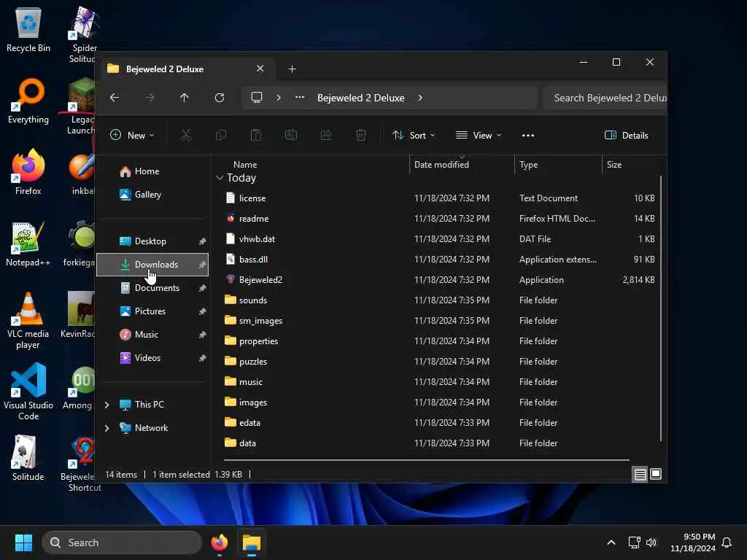Open Firefox from the taskbar
The height and width of the screenshot is (560, 747).
point(220,542)
